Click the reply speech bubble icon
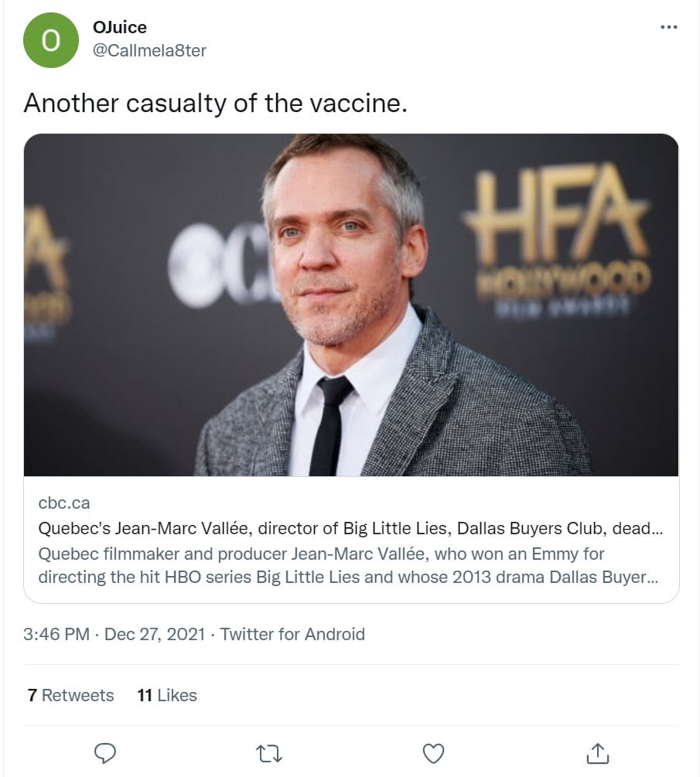Viewport: 700px width, 777px height. (104, 752)
